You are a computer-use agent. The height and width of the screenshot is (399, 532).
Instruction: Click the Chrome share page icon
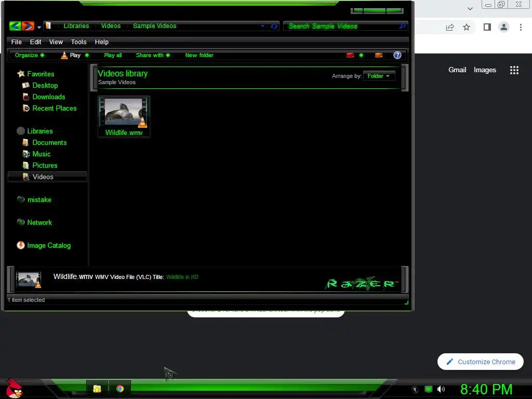[450, 27]
